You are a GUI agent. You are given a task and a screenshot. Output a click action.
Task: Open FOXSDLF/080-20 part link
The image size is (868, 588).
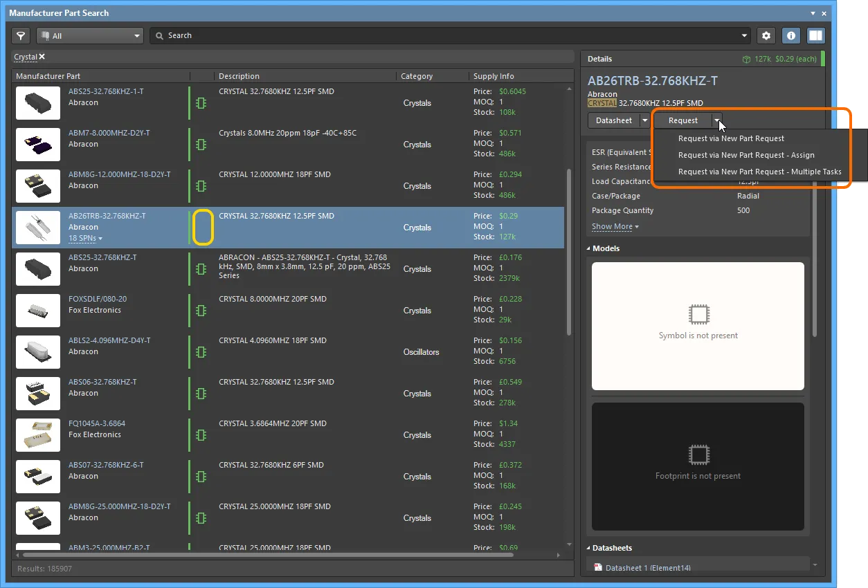(98, 299)
